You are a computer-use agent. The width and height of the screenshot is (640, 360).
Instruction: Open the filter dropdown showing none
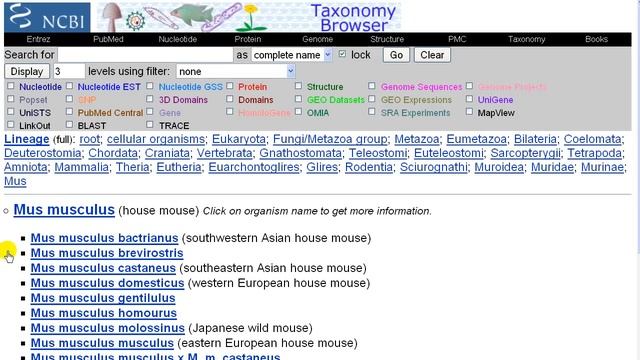click(x=236, y=71)
